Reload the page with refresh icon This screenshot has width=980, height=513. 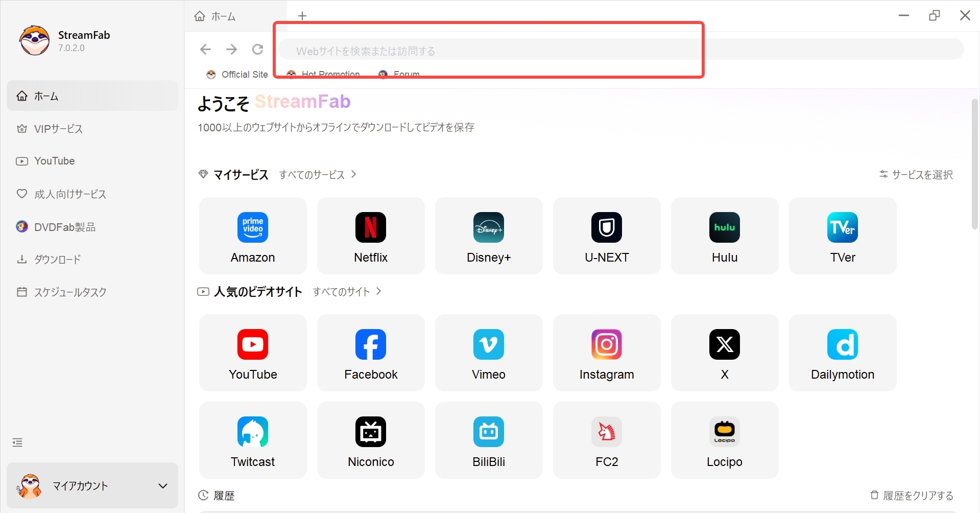(257, 49)
